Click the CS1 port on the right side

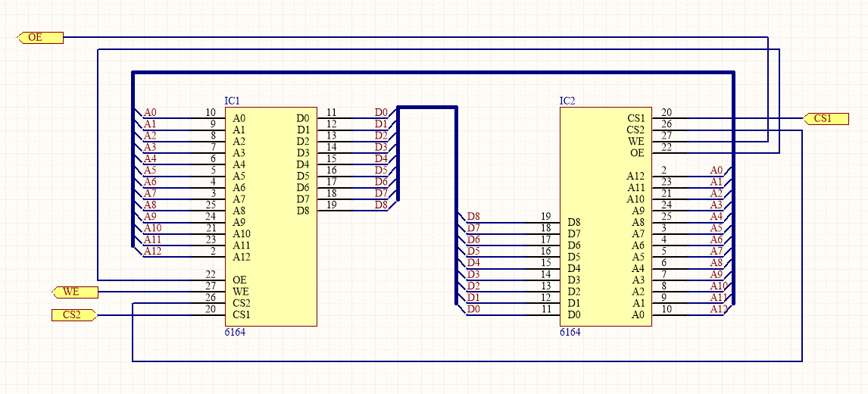click(825, 118)
